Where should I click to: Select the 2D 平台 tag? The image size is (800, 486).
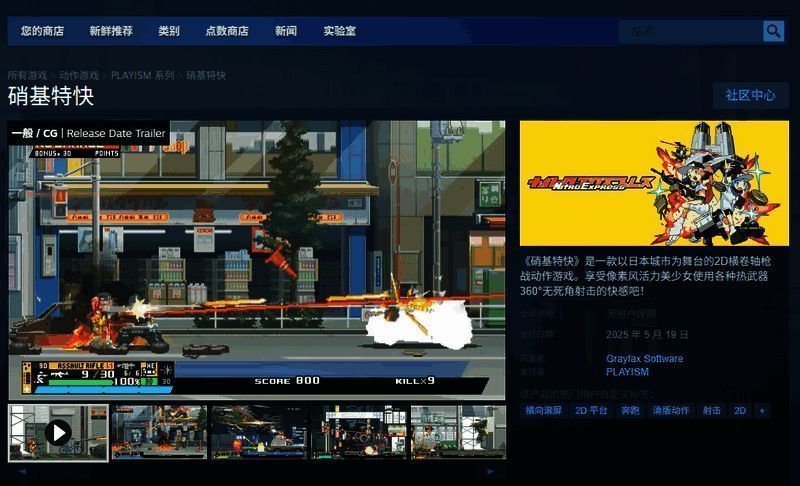pos(591,411)
